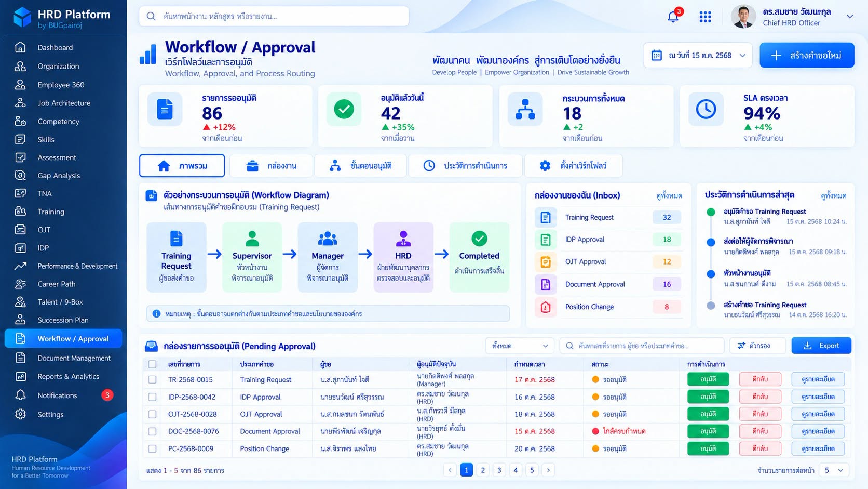Tick the select-all checkbox in the table header

(152, 364)
